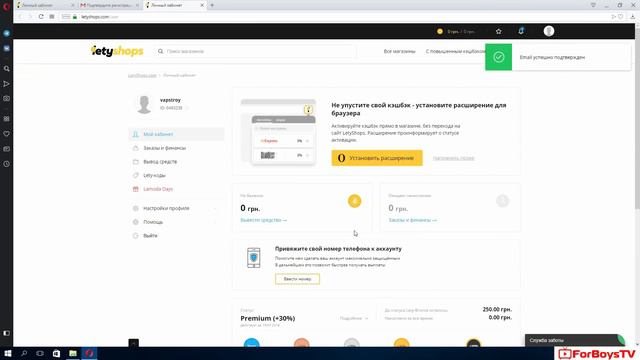Image resolution: width=640 pixels, height=360 pixels.
Task: Close active Личный кабинет tab
Action: (202, 5)
